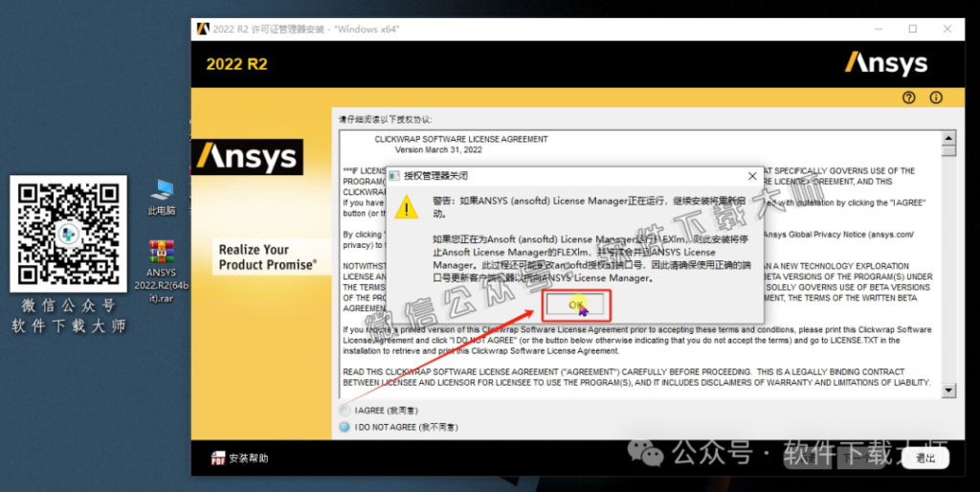Click the yellow warning triangle icon in dialog

(x=406, y=207)
